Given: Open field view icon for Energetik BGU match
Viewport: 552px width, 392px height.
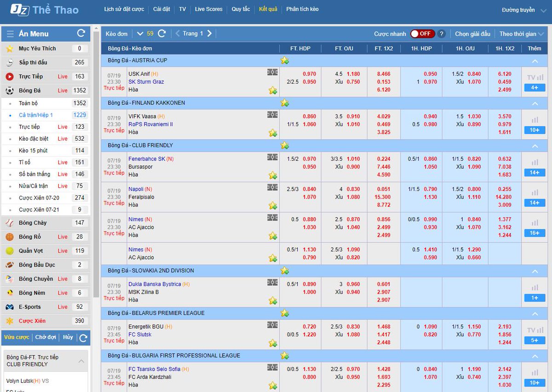Looking at the screenshot, I should pos(273,325).
